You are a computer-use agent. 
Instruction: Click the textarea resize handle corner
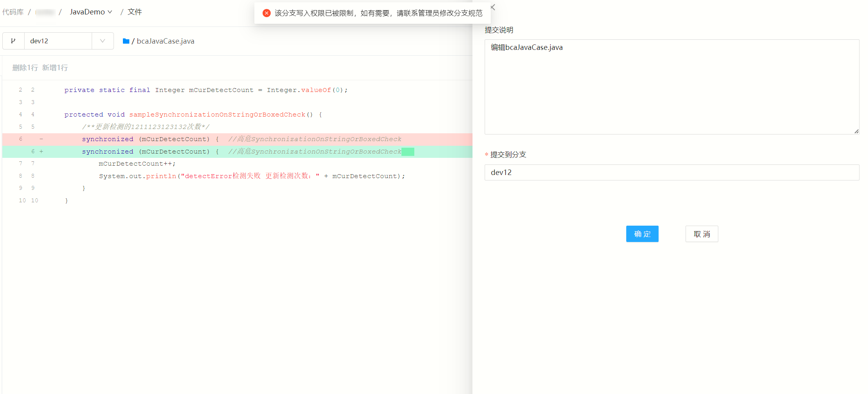point(856,131)
